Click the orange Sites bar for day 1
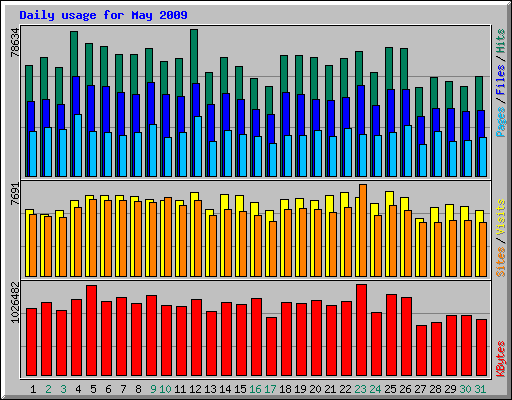 point(33,245)
